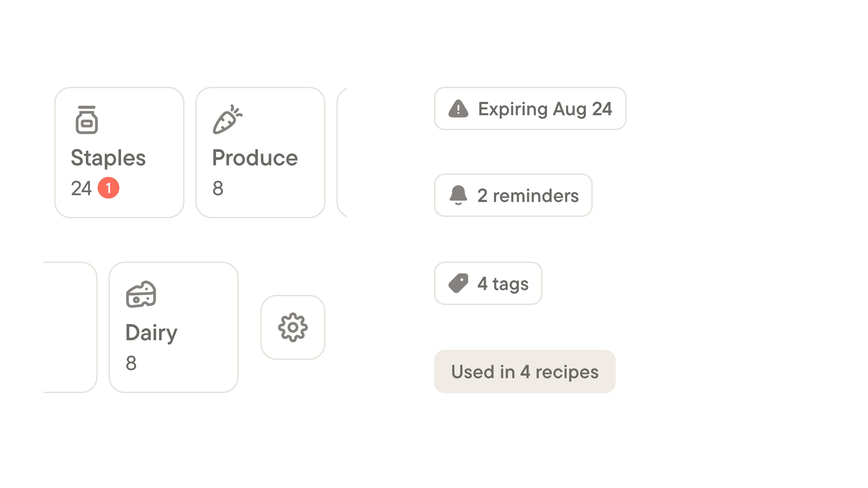Enable the 4 tags filter chip
The image size is (868, 488).
pyautogui.click(x=488, y=284)
